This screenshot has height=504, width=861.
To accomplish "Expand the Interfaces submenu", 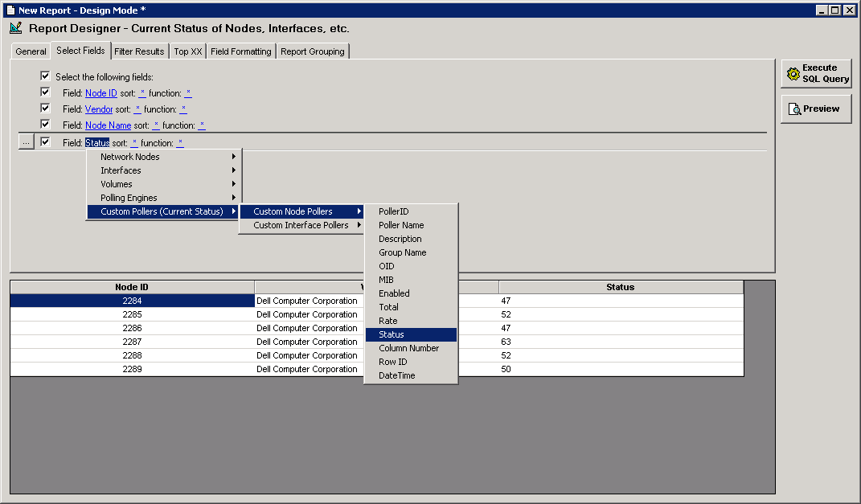I will coord(164,170).
